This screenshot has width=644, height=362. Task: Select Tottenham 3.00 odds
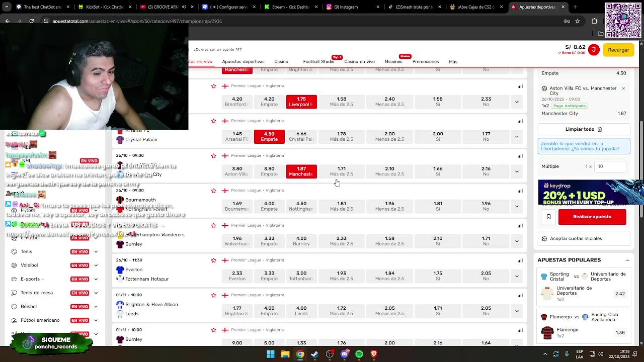coord(301,276)
